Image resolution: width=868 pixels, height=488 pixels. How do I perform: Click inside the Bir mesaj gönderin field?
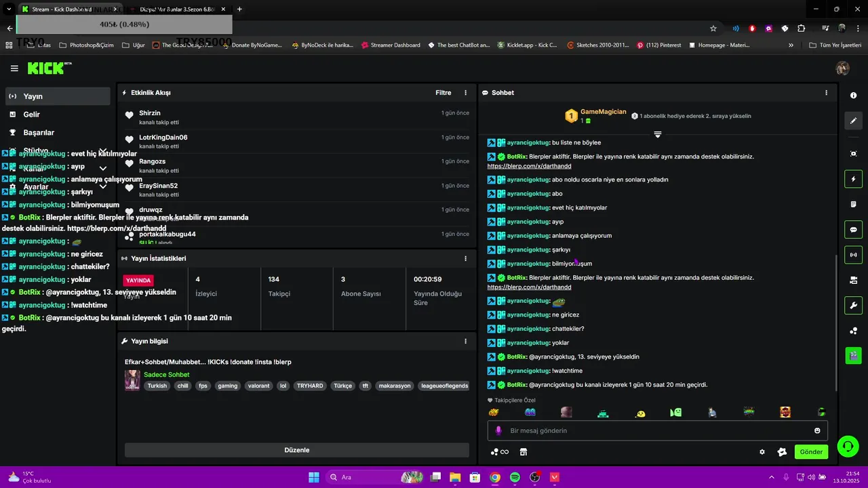click(658, 430)
